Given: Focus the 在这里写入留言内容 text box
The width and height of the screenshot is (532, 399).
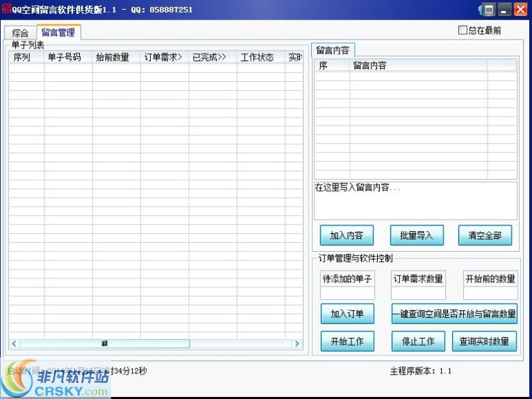Looking at the screenshot, I should pyautogui.click(x=415, y=201).
